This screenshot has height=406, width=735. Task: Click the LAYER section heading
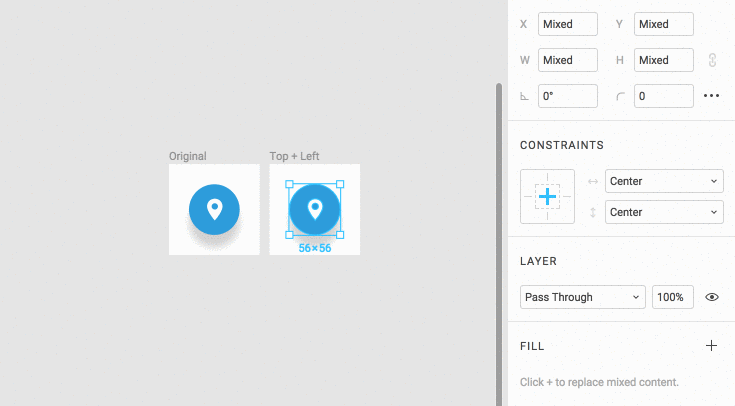[x=538, y=261]
